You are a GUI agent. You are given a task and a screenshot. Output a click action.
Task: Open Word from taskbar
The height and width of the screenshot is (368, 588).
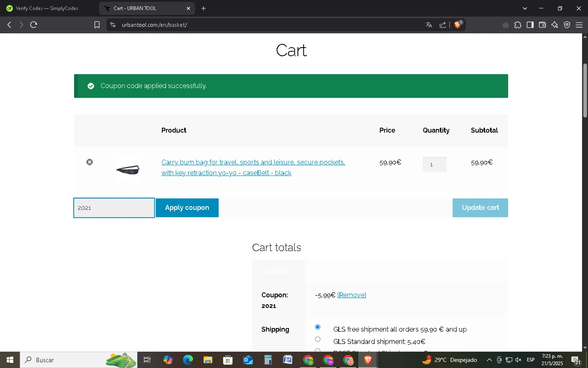point(288,360)
